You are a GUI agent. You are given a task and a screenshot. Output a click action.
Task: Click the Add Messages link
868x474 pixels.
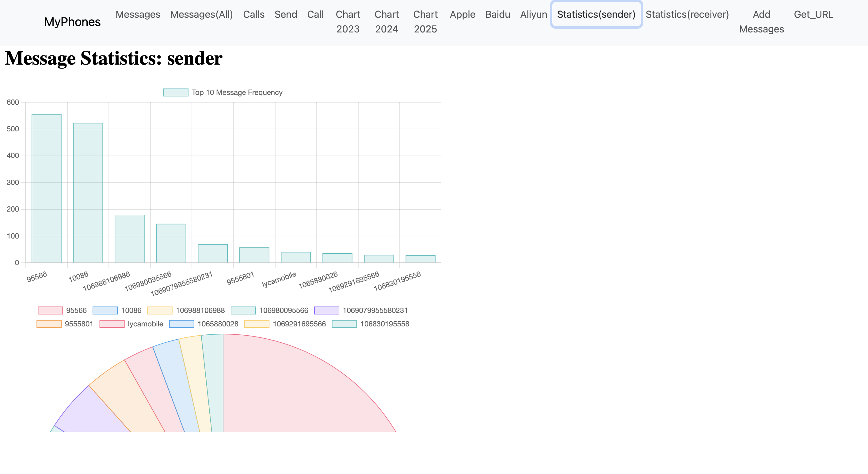[x=761, y=21]
